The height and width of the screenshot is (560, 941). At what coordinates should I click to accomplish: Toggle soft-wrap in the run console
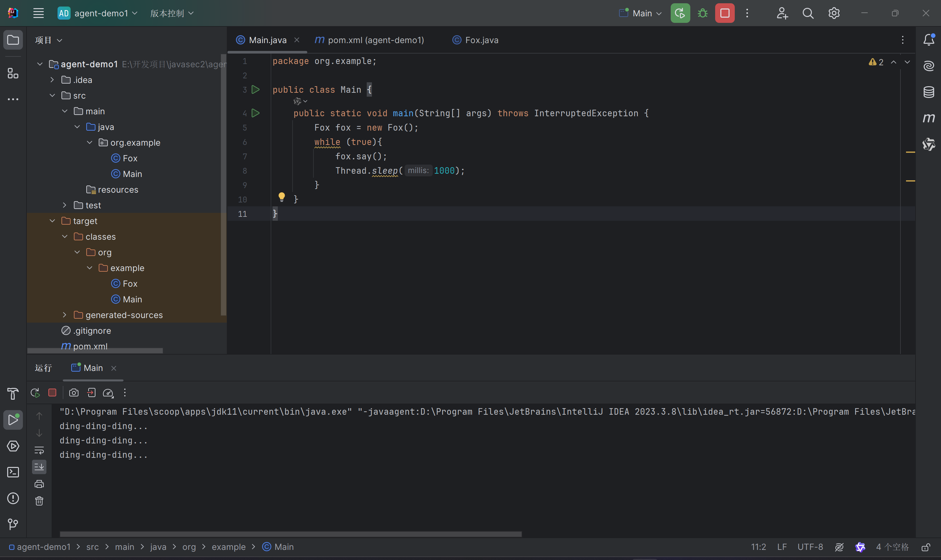pyautogui.click(x=39, y=450)
